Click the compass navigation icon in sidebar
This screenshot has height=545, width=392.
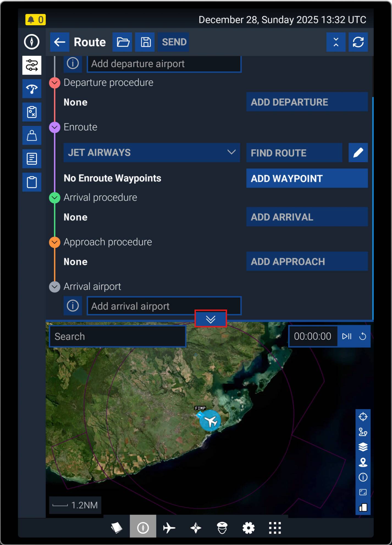[32, 42]
